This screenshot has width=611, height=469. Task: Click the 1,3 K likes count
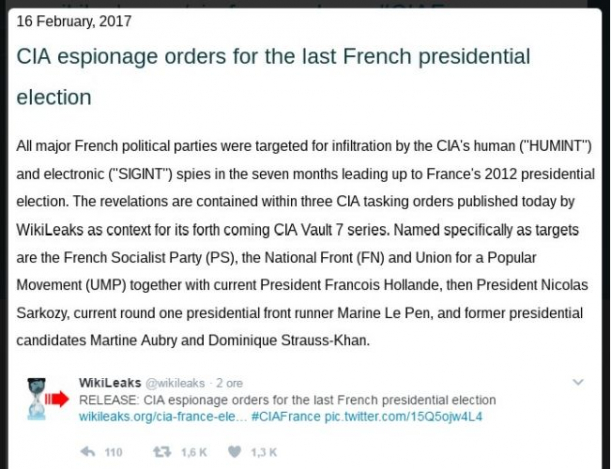265,452
